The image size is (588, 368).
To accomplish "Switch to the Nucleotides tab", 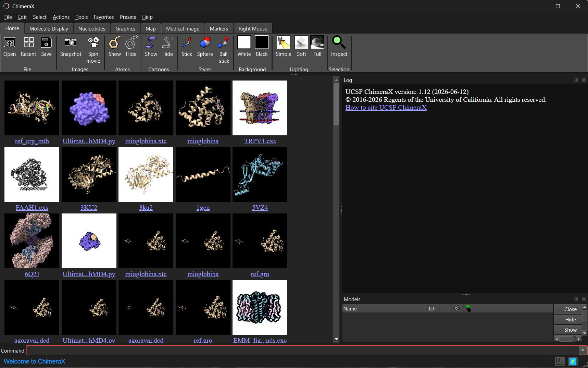I will (92, 29).
